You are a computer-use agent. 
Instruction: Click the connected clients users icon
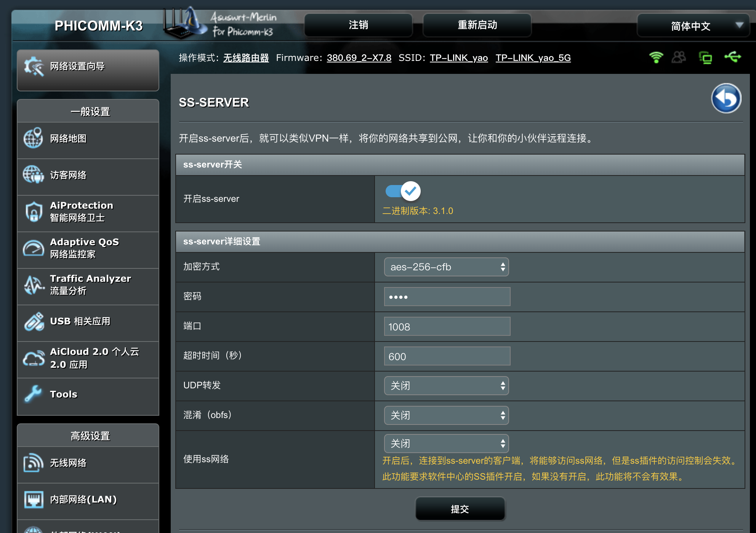point(679,57)
